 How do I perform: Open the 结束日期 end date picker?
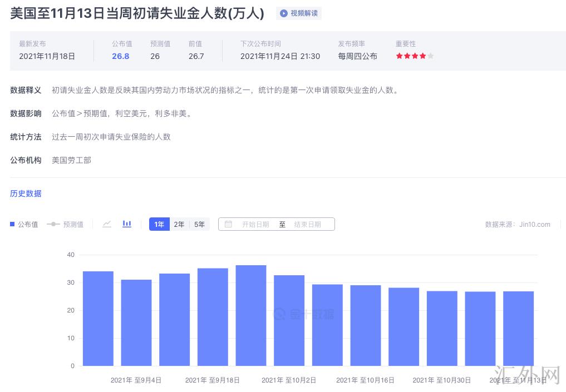click(307, 225)
